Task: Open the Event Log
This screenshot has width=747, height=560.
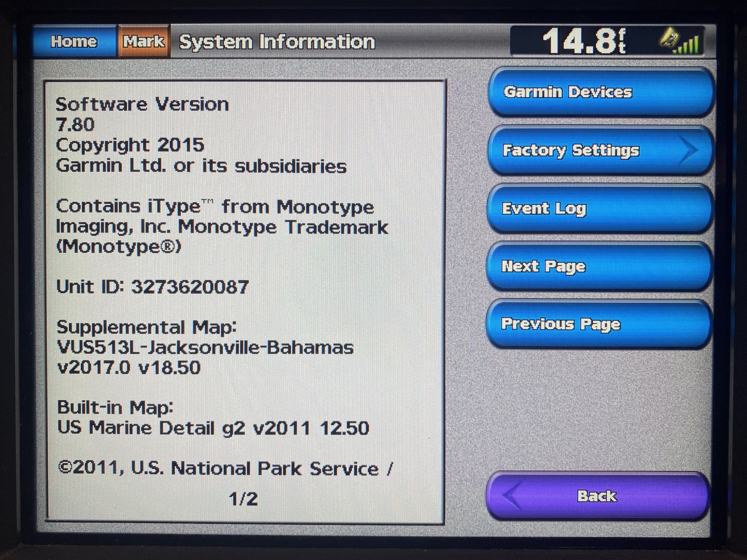Action: click(x=601, y=209)
